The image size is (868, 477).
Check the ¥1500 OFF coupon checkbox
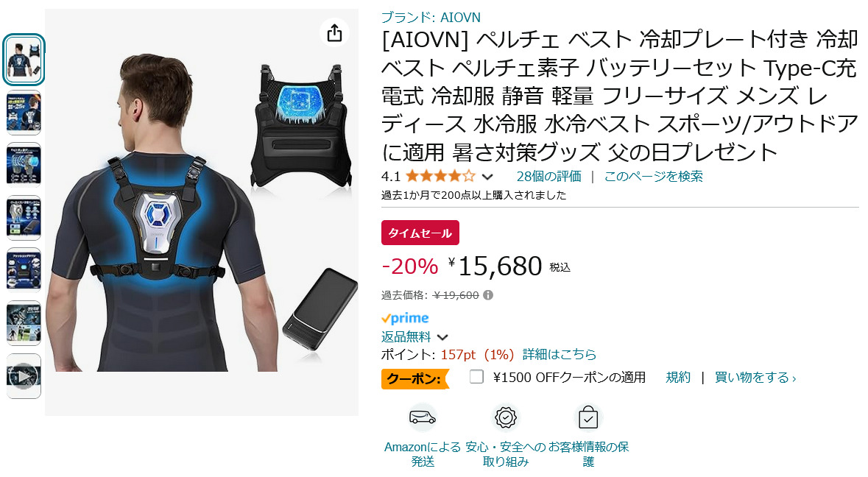(476, 377)
